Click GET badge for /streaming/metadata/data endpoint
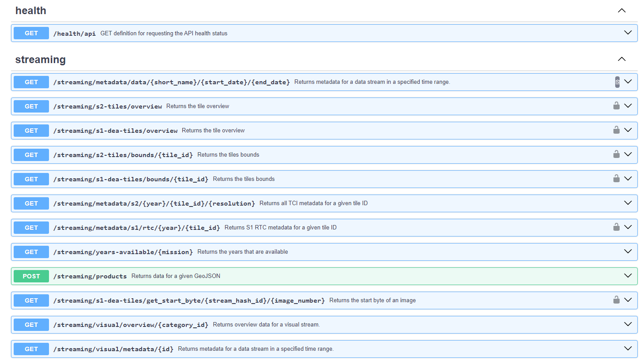Viewport: 643px width, 364px height. [31, 82]
